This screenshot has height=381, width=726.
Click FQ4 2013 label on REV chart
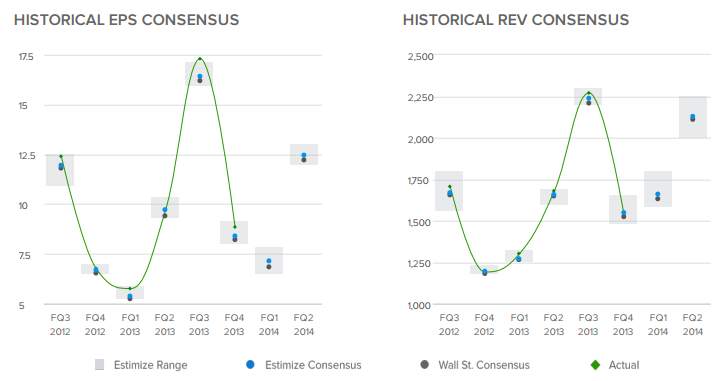[x=623, y=325]
